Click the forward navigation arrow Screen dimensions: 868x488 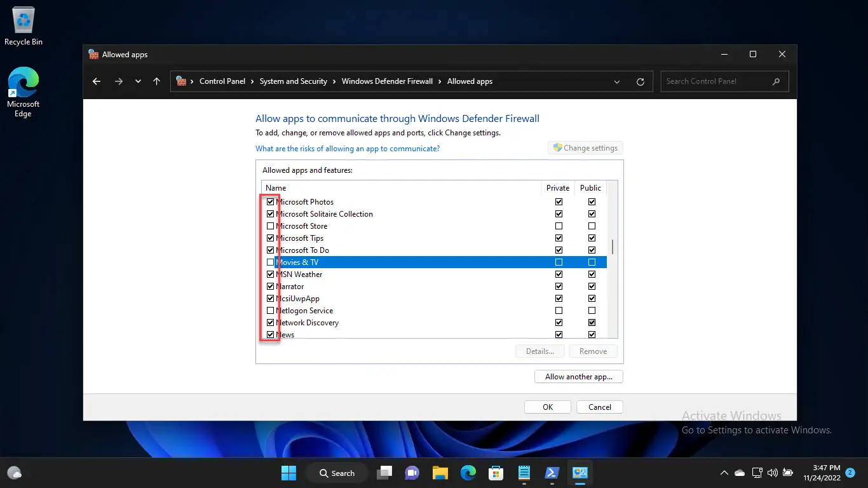click(118, 81)
